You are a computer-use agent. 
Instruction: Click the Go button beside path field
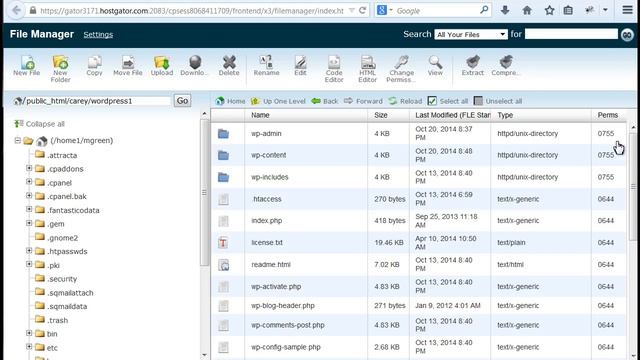pyautogui.click(x=182, y=100)
